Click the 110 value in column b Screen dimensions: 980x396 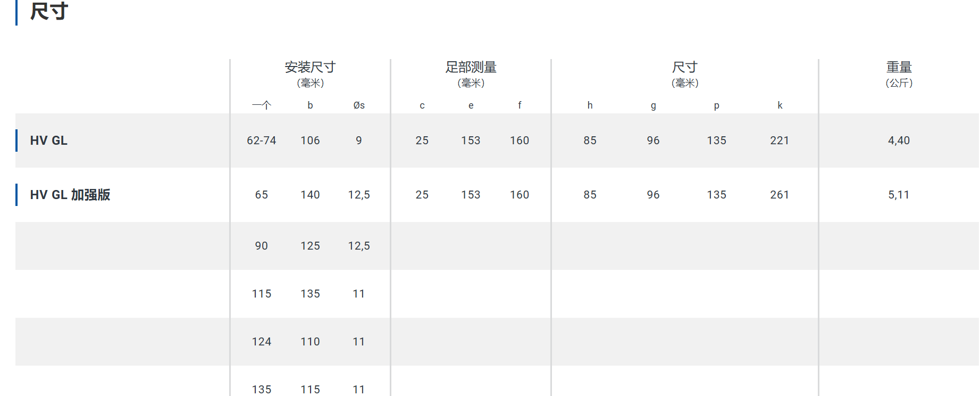pos(310,342)
